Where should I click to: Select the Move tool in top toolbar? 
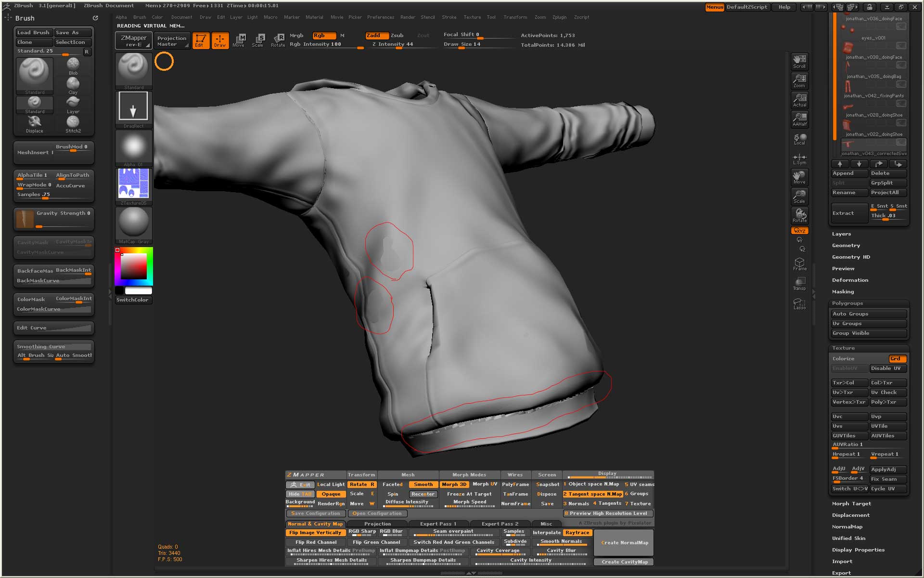pos(239,40)
